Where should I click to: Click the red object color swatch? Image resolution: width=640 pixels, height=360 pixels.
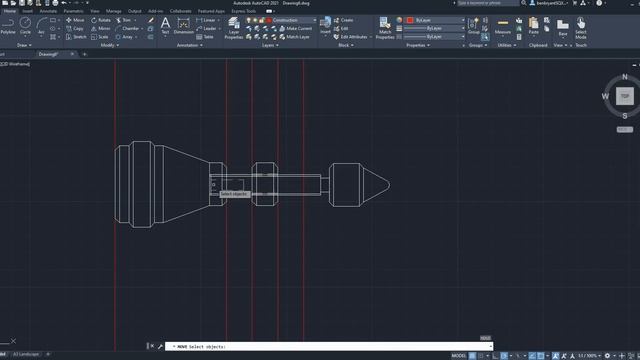pyautogui.click(x=410, y=20)
